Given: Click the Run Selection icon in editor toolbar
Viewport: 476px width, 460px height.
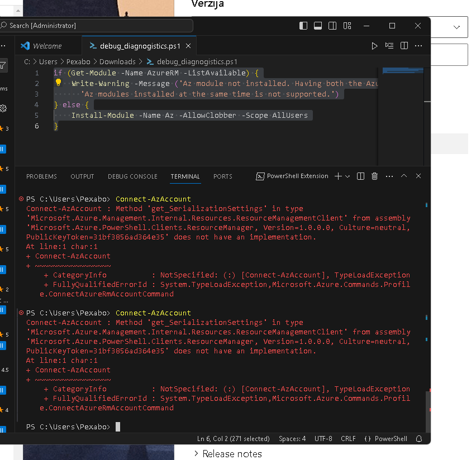Looking at the screenshot, I should tap(389, 46).
